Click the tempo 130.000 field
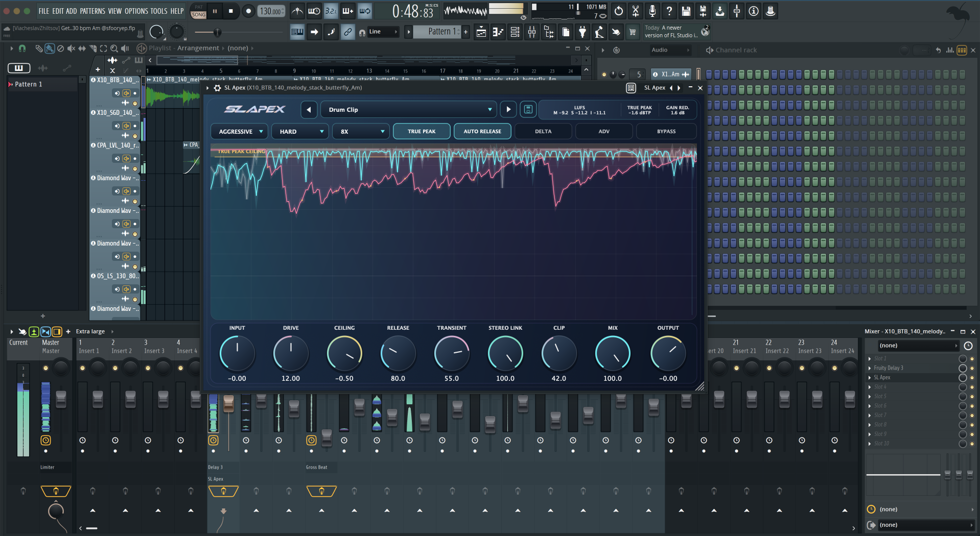 (271, 11)
